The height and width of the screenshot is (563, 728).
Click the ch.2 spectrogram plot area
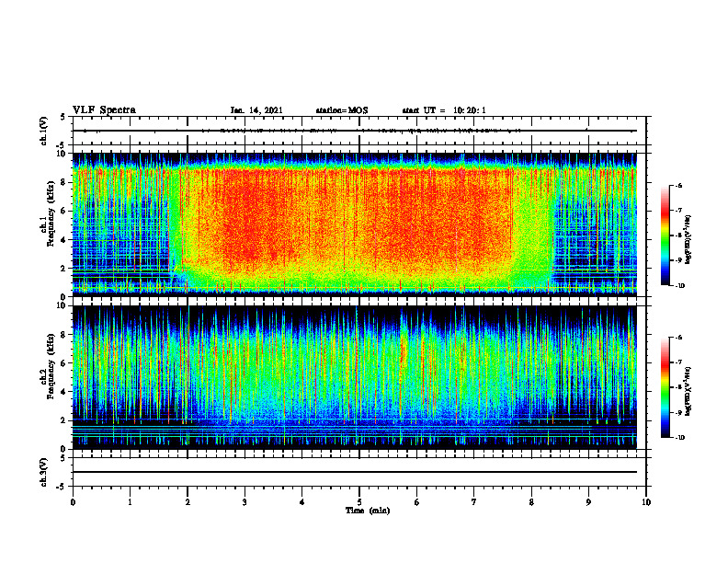pyautogui.click(x=355, y=377)
